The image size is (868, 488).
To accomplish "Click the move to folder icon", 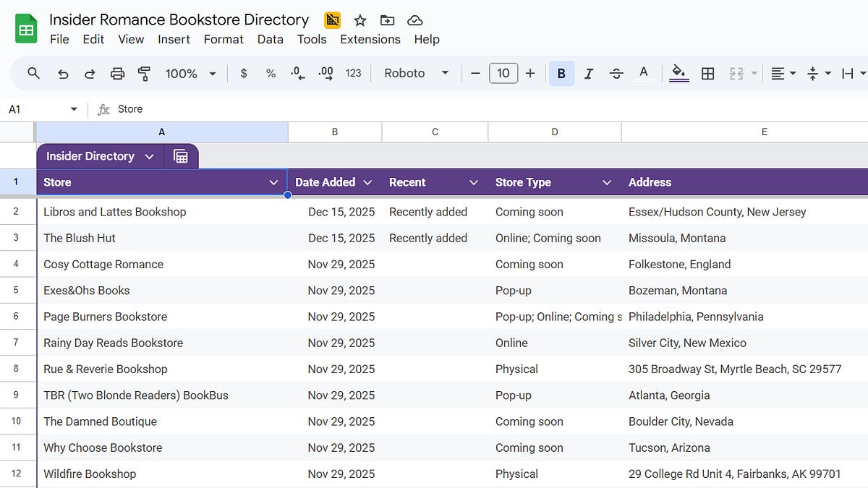I will (388, 20).
